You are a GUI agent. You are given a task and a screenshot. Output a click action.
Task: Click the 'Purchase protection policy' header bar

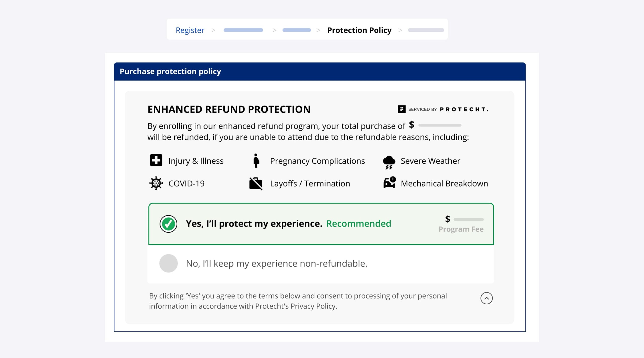(x=319, y=71)
